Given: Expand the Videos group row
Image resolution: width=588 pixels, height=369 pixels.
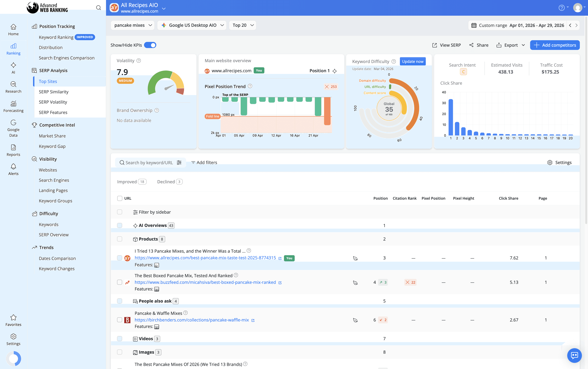Looking at the screenshot, I should [x=147, y=339].
